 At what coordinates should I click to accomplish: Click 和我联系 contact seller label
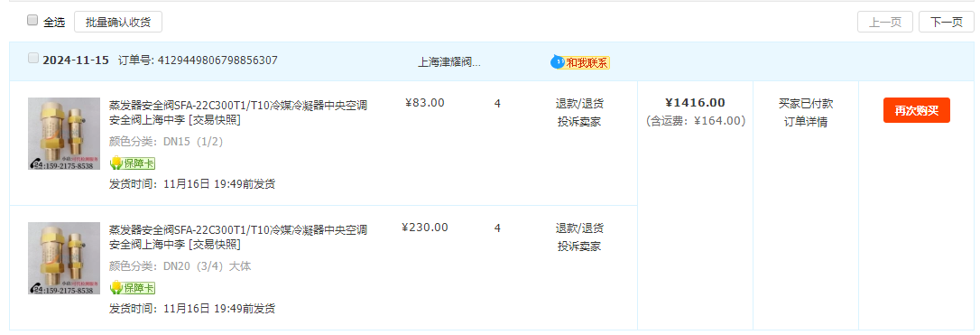pyautogui.click(x=587, y=62)
